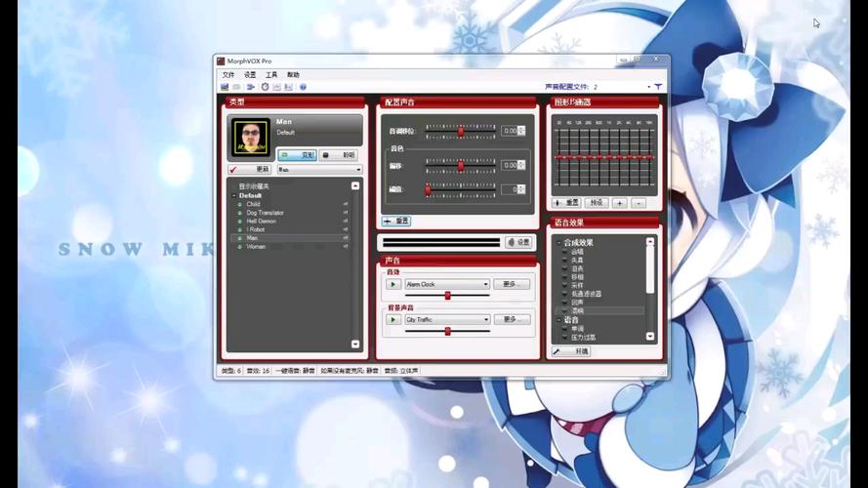Click the filter funnel icon beside voice profile
Screen dimensions: 868x488
tap(658, 87)
